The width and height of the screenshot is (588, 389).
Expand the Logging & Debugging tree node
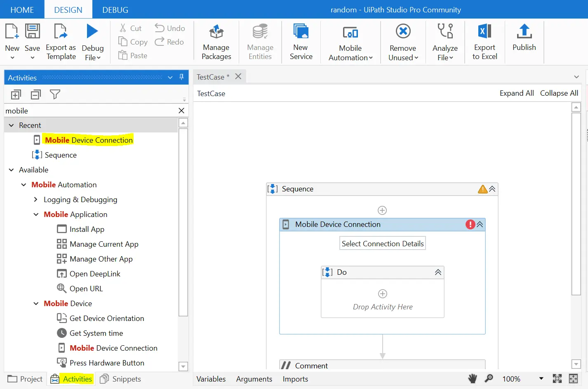(36, 200)
